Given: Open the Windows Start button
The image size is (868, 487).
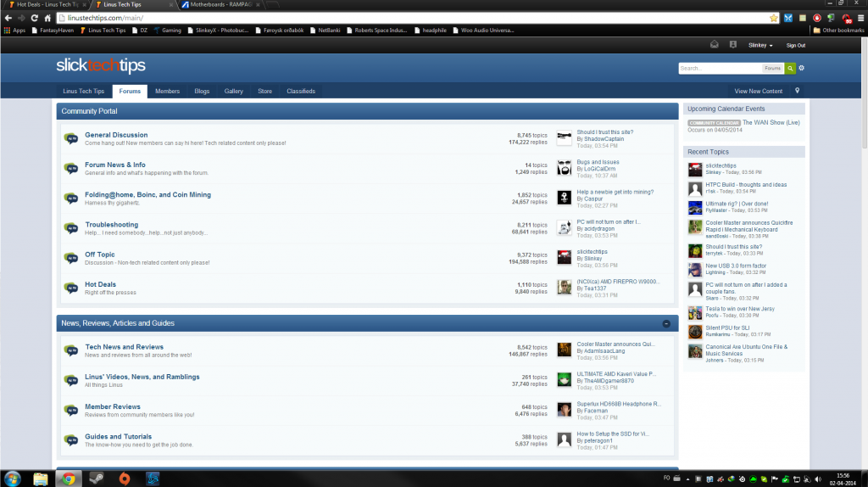Looking at the screenshot, I should point(12,479).
